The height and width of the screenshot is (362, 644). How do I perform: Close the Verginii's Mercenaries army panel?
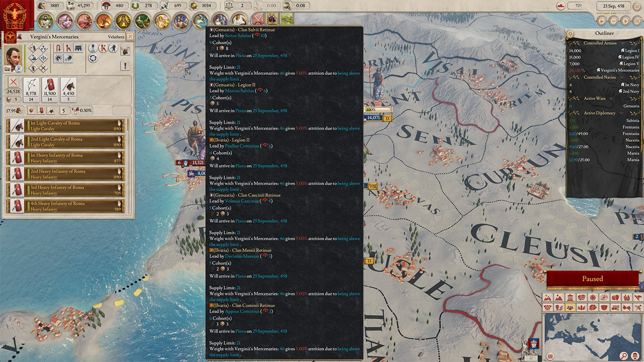[x=130, y=36]
